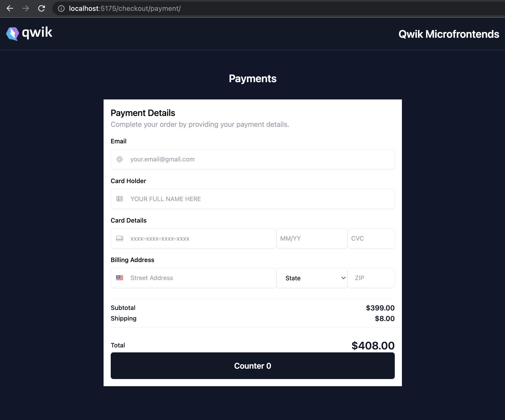Click the credit card icon in Card Details
The image size is (505, 420).
[120, 238]
